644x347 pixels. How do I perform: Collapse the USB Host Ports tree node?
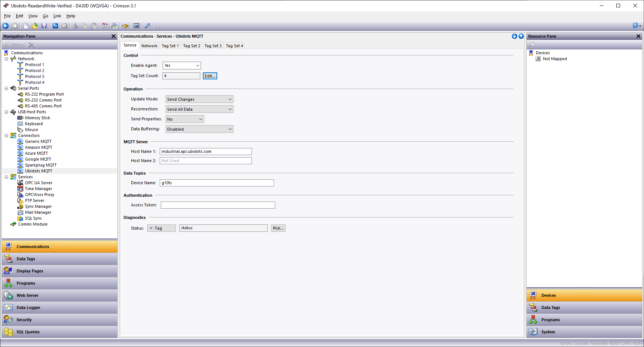click(7, 112)
